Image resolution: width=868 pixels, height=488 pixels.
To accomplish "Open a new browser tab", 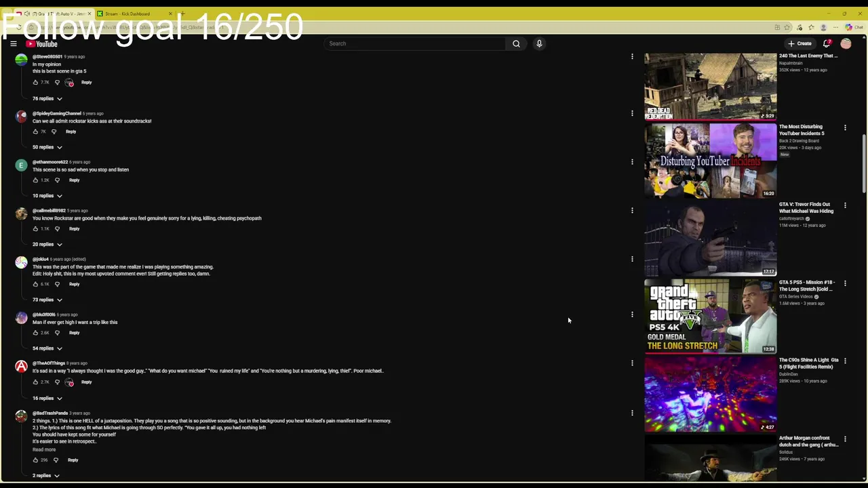I will click(182, 14).
